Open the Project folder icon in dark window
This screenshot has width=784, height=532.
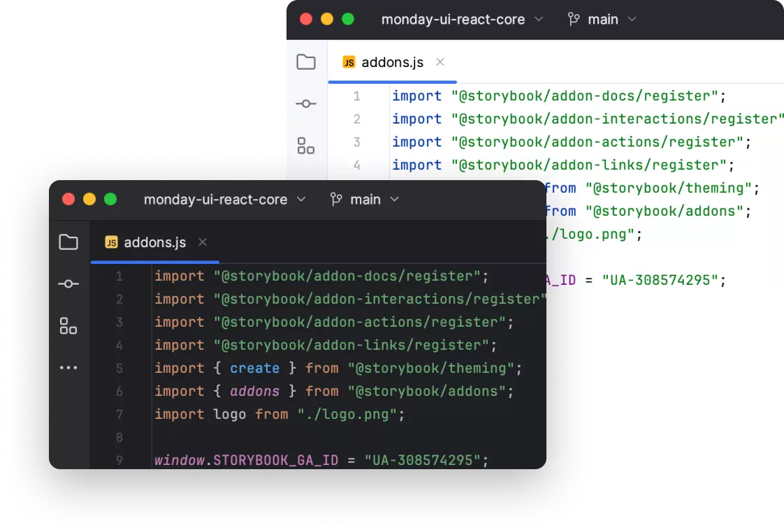[x=68, y=242]
